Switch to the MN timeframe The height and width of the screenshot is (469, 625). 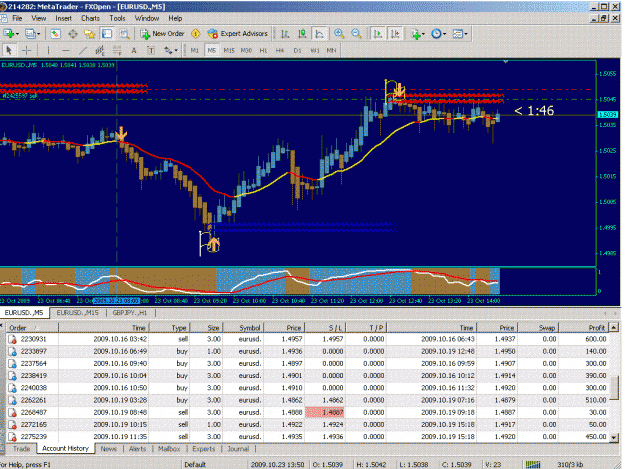(x=331, y=50)
